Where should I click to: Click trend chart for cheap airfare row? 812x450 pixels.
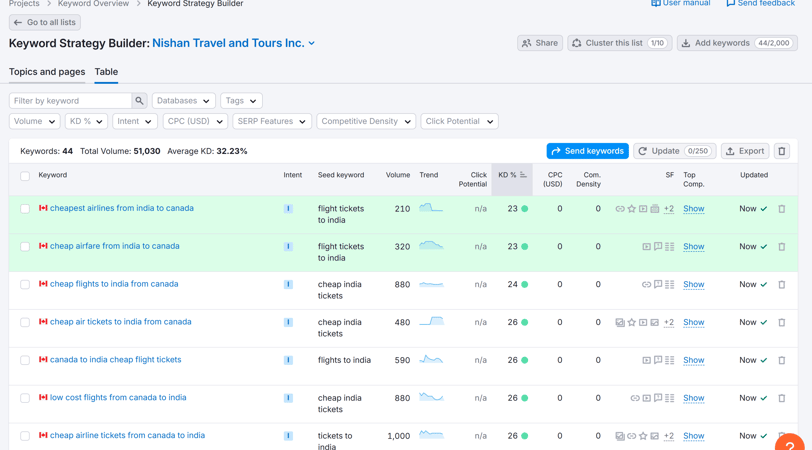coord(431,245)
